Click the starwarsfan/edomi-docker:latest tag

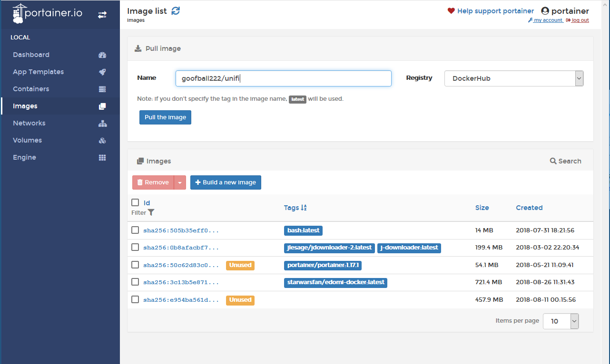click(x=335, y=282)
